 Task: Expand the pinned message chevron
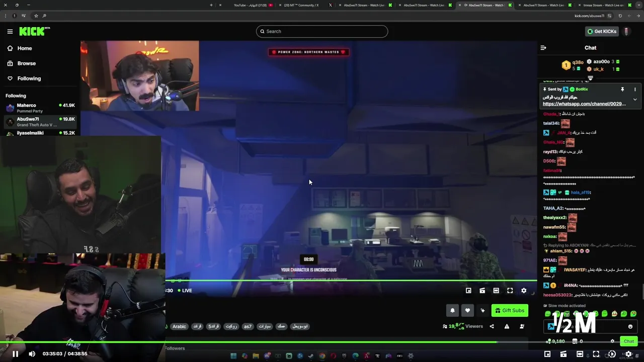coord(635,100)
